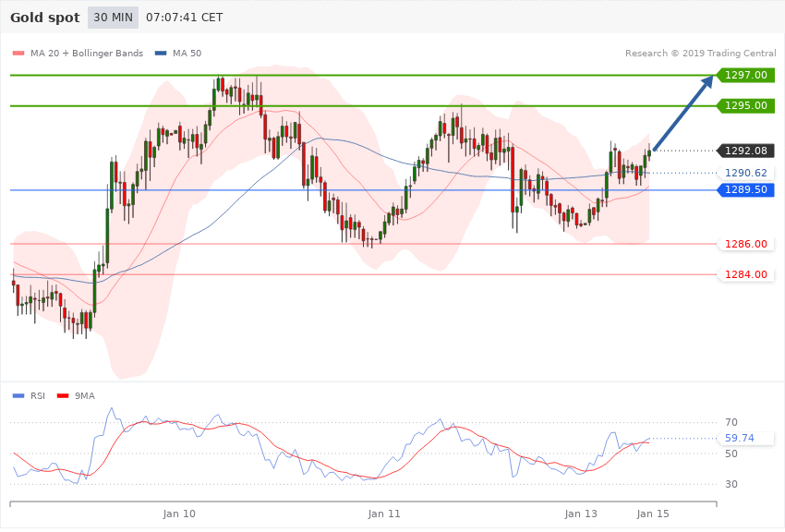
Task: Click the 1290.62 MA 50 value label
Action: tap(746, 173)
